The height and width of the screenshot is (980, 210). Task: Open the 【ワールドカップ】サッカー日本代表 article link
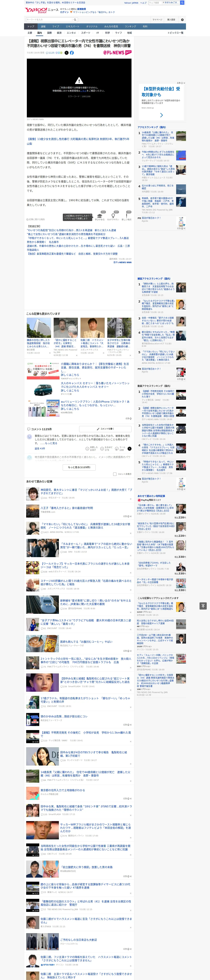coord(85,565)
